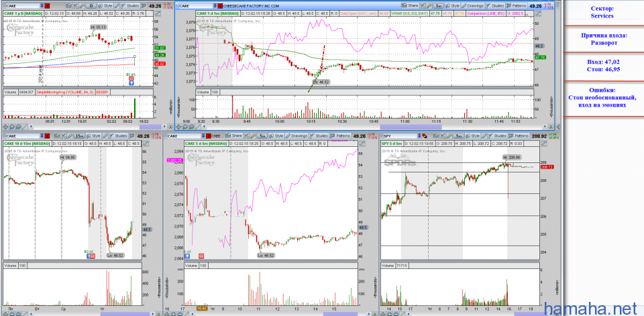
Task: Click share icon in daily chart toolbar
Action: (x=68, y=6)
